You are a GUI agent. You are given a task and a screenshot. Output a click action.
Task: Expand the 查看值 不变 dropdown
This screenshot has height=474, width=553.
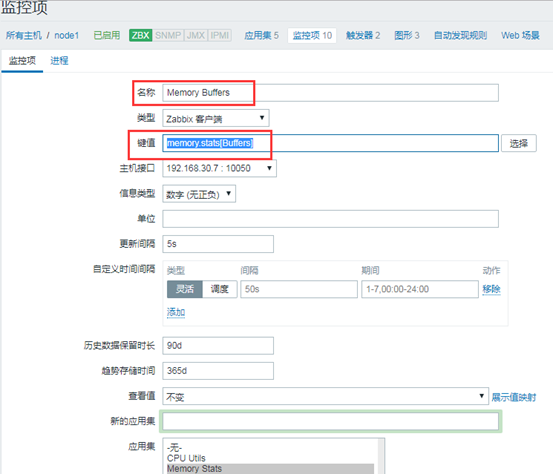[x=325, y=396]
